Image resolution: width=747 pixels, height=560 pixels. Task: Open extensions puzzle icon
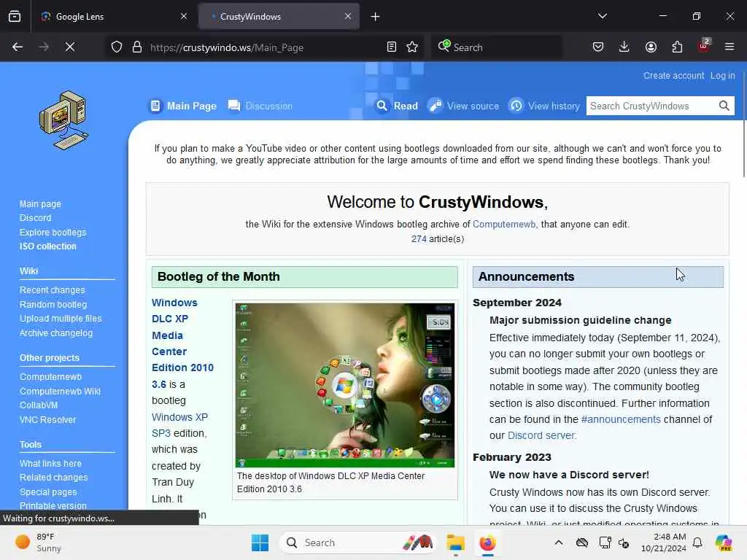[x=677, y=47]
